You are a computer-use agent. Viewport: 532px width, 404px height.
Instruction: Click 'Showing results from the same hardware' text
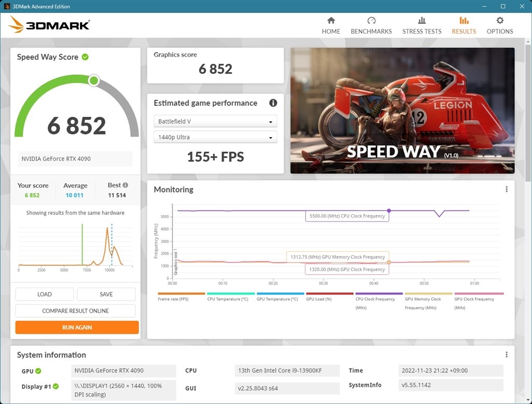75,213
